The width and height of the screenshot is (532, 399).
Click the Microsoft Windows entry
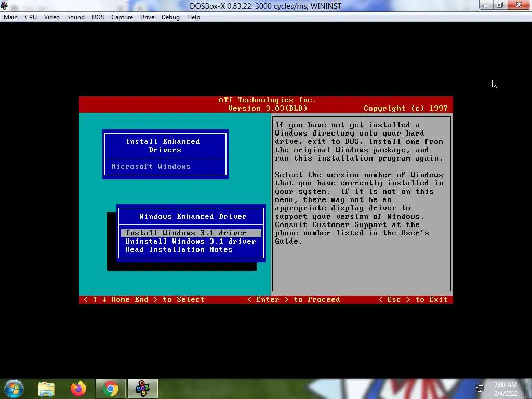coord(151,167)
